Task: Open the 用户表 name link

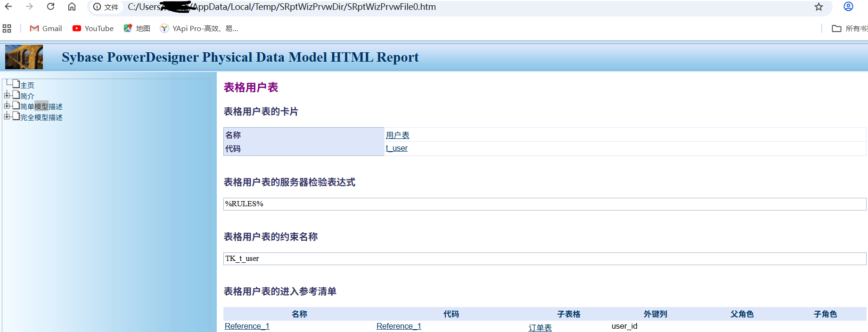Action: 398,135
